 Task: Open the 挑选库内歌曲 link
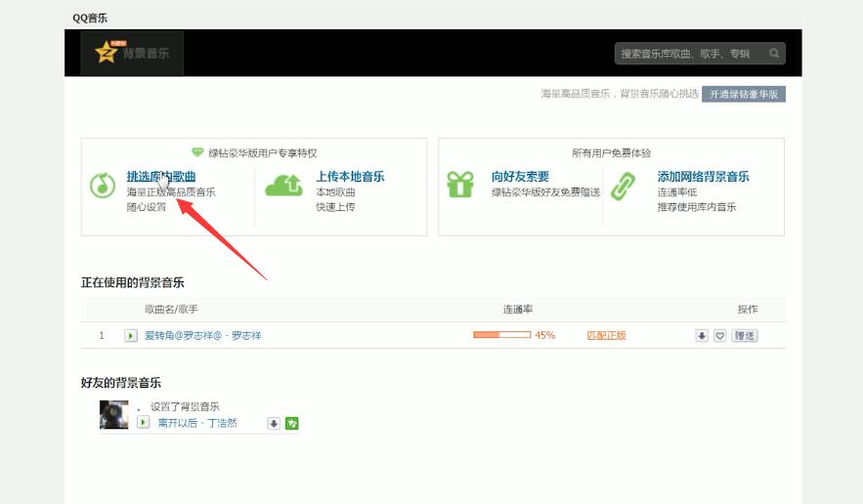pyautogui.click(x=161, y=176)
